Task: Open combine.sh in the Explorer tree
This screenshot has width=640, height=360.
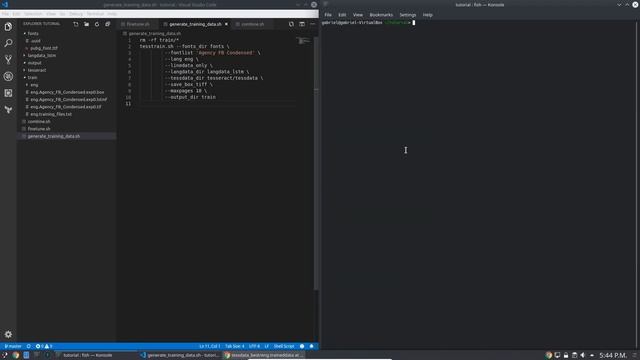Action: 39,122
